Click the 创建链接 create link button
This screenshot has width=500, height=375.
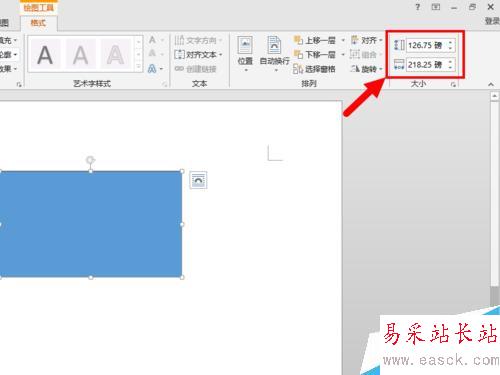click(196, 69)
